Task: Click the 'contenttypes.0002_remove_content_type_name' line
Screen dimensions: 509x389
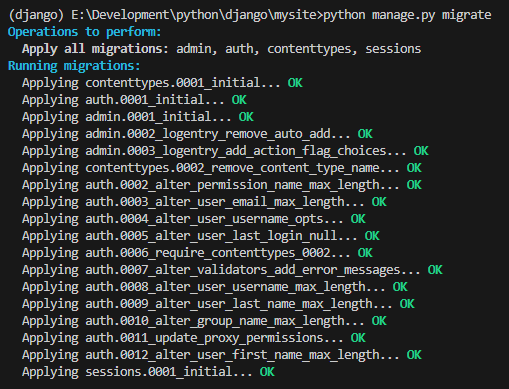Action: 222,168
